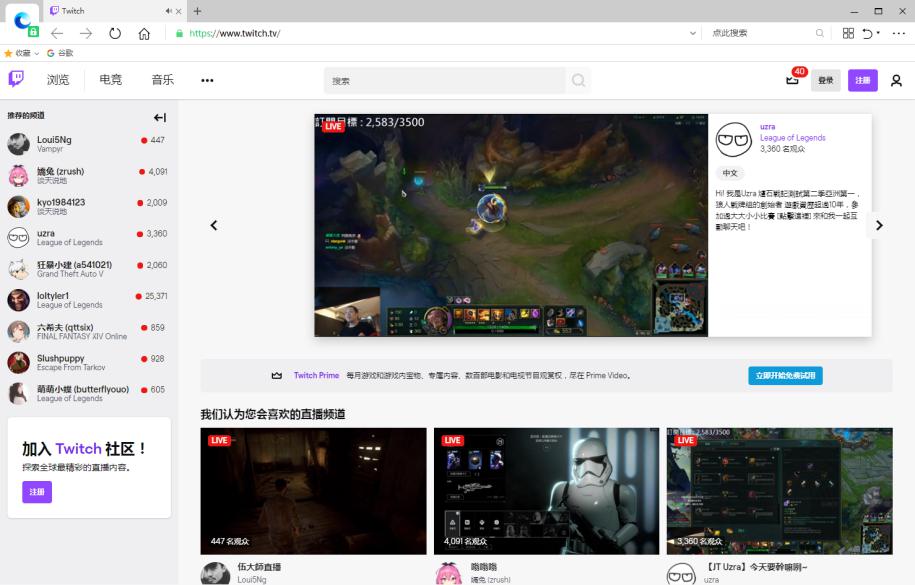Open the Twitch Prime link
This screenshot has height=585, width=915.
point(316,375)
